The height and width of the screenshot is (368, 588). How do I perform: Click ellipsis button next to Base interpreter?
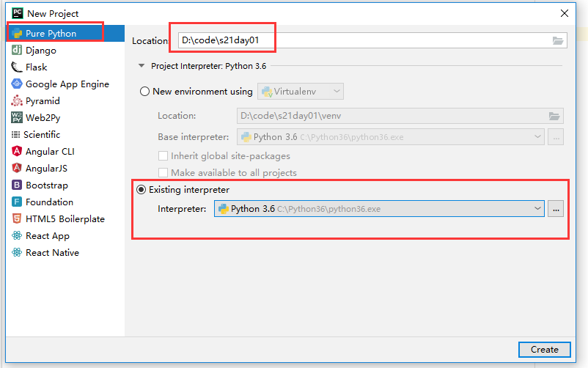click(556, 137)
